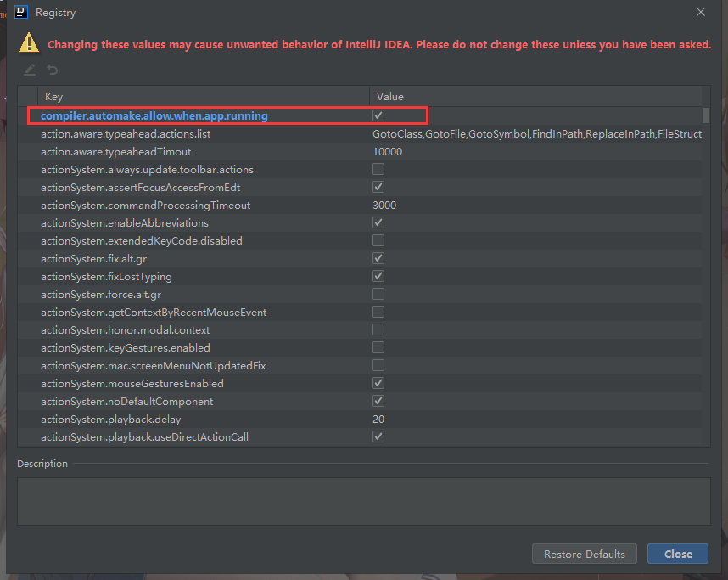Select the actionSystem.fix.alt.gr key text
Viewport: 728px width, 580px height.
click(94, 259)
